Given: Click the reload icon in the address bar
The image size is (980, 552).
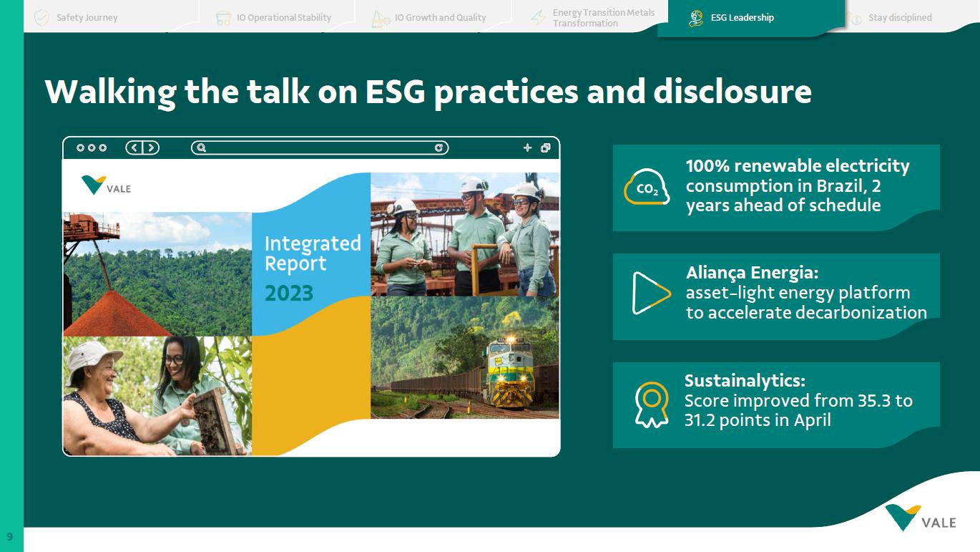Looking at the screenshot, I should 439,148.
